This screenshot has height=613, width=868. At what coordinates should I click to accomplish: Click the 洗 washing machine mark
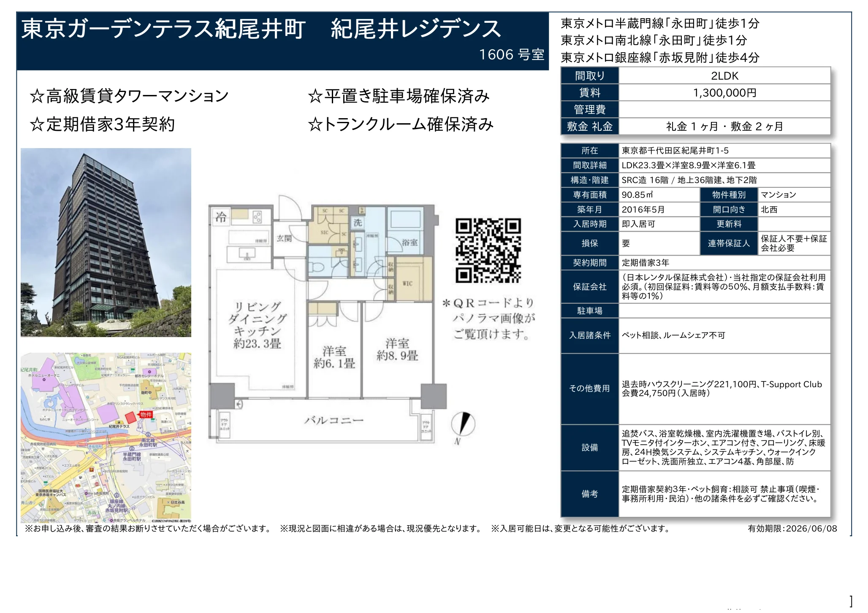point(358,223)
